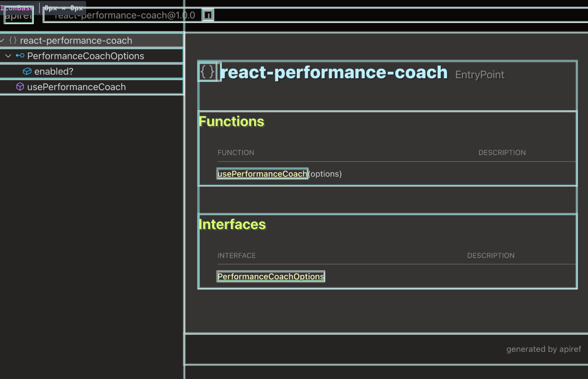Collapse the react-performance-coach tree node
588x379 pixels.
tap(2, 40)
